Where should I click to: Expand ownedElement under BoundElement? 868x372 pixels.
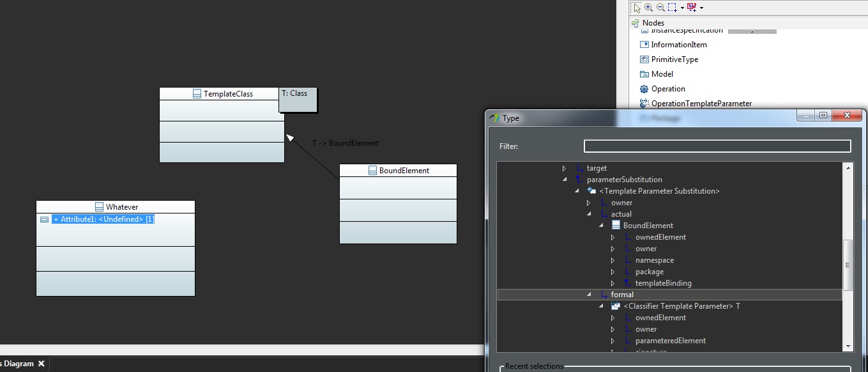pos(613,237)
